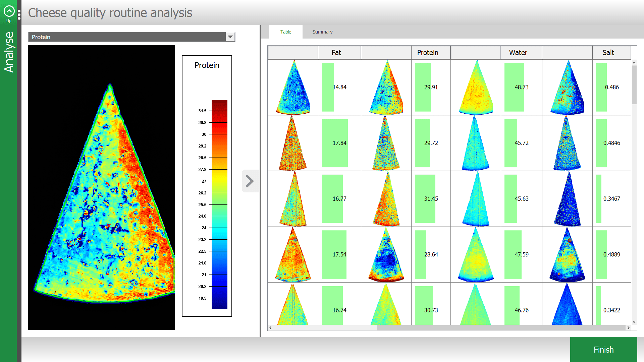Click the Water column header
Screen dimensions: 644x362
tap(518, 53)
